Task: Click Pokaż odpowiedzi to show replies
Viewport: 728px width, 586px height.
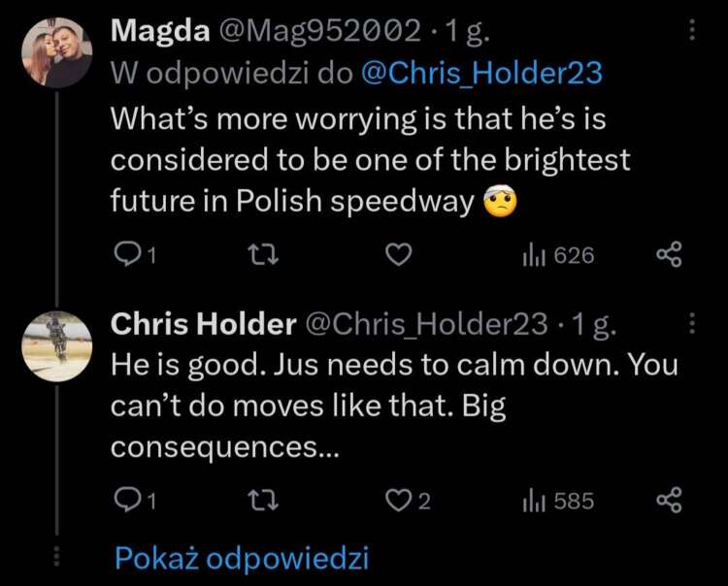Action: [242, 558]
